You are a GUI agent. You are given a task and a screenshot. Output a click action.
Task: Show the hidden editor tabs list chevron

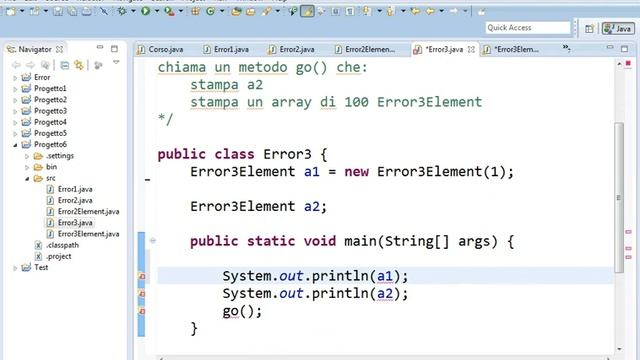coord(567,48)
